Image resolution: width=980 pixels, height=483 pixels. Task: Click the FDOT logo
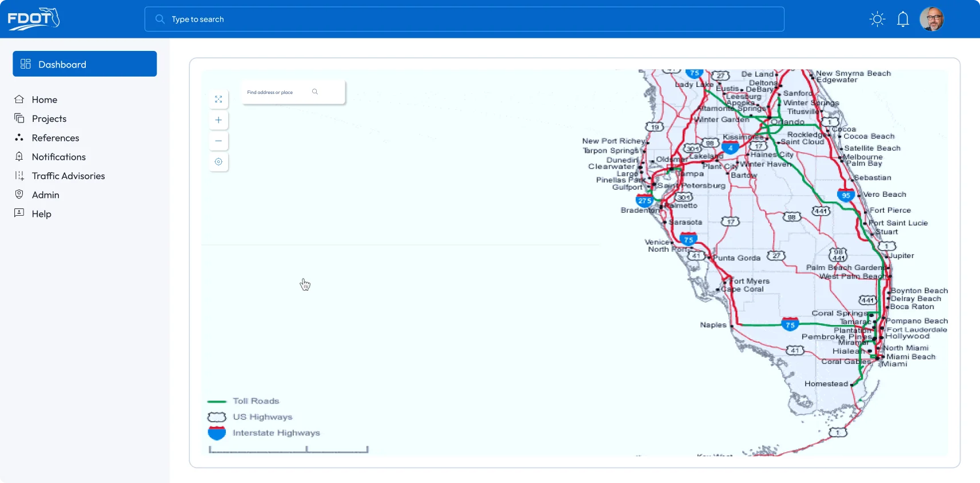(x=33, y=19)
